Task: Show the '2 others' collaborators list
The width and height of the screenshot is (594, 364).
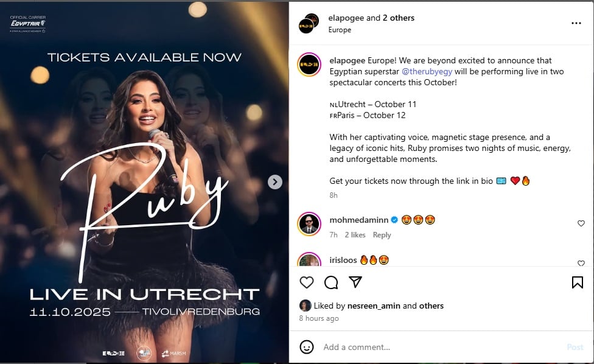Action: point(399,18)
